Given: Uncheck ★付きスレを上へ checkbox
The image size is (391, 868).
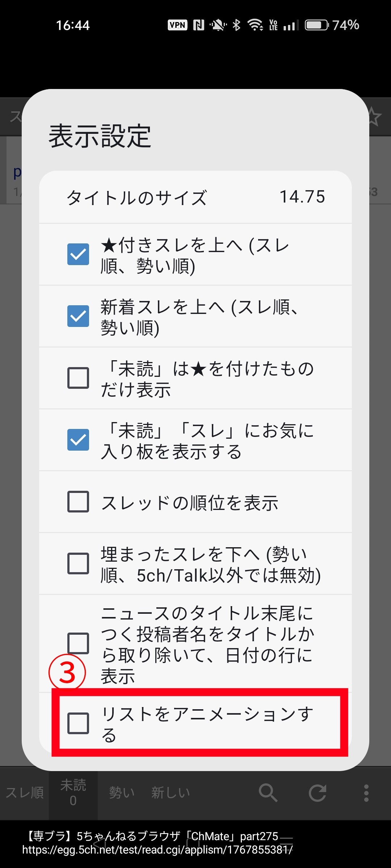Looking at the screenshot, I should point(78,254).
